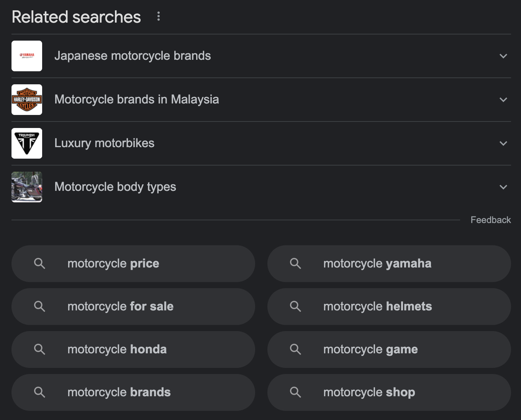Click the magnifier icon beside motorcycle for sale

tap(39, 306)
